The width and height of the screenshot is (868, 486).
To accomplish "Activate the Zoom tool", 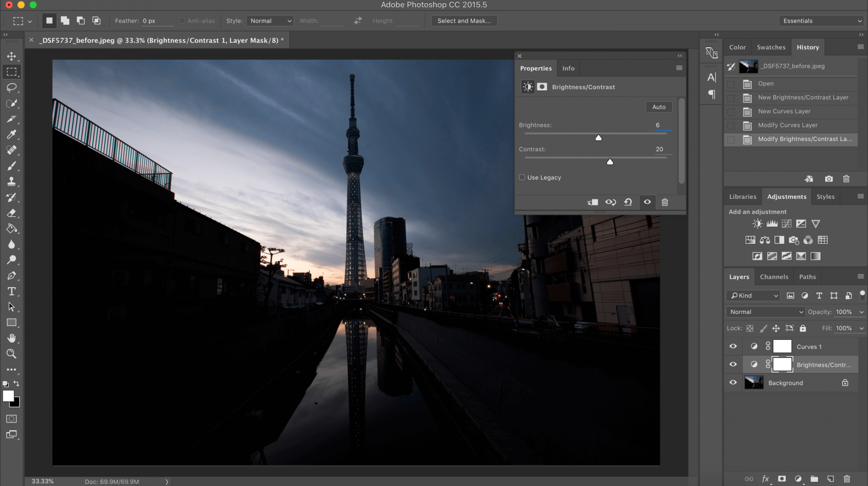I will 12,354.
